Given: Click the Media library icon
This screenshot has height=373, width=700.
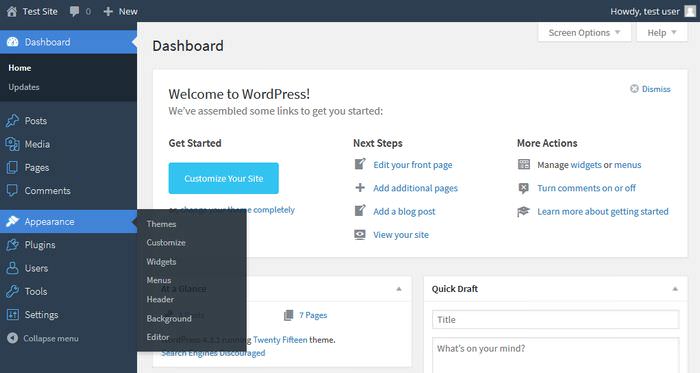Looking at the screenshot, I should coord(12,144).
